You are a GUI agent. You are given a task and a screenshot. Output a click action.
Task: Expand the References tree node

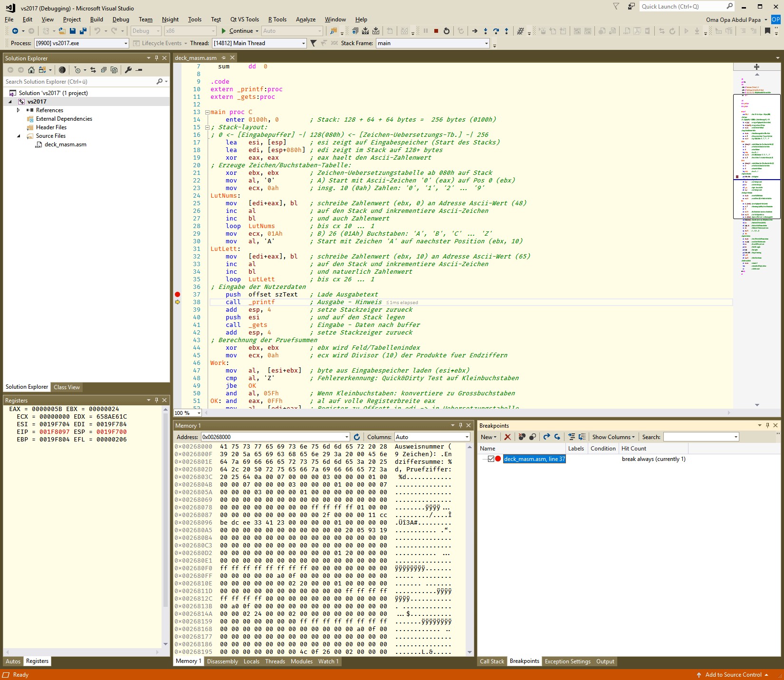19,110
